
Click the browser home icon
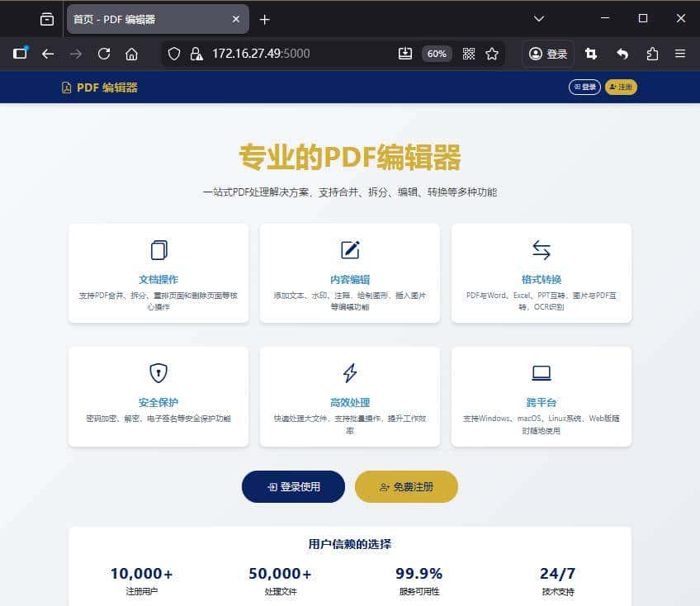131,53
